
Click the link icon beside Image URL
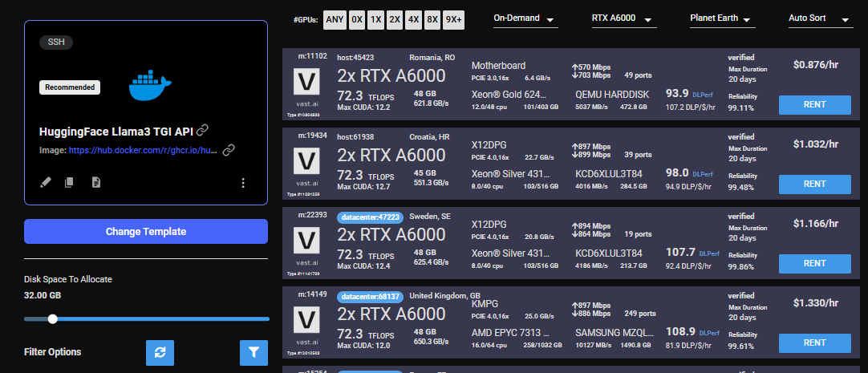[x=229, y=150]
